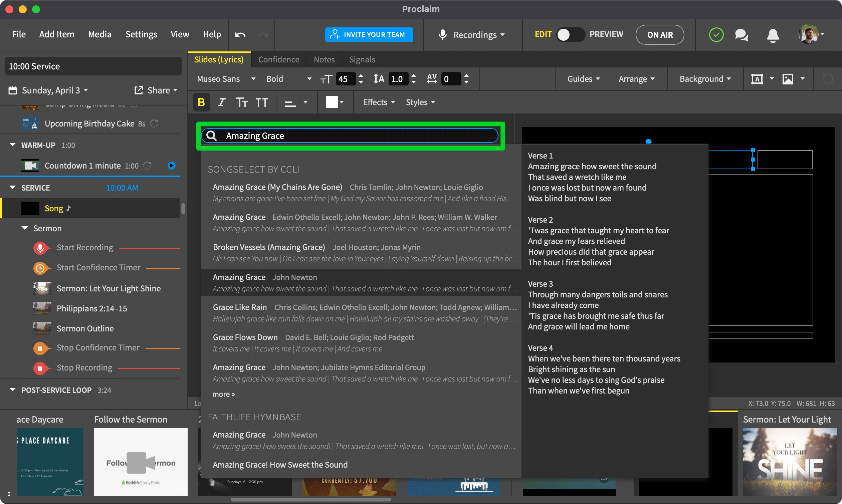842x504 pixels.
Task: Click the text alignment icon
Action: 290,102
